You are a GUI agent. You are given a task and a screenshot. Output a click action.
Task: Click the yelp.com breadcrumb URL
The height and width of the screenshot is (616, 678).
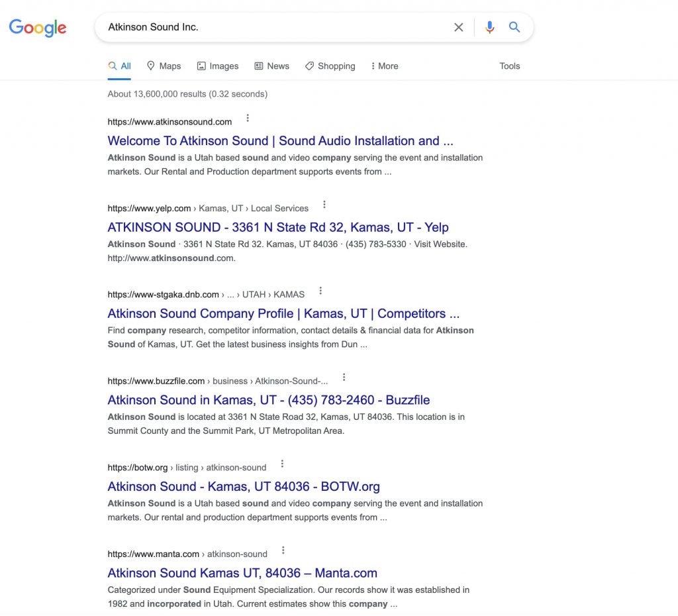[208, 209]
